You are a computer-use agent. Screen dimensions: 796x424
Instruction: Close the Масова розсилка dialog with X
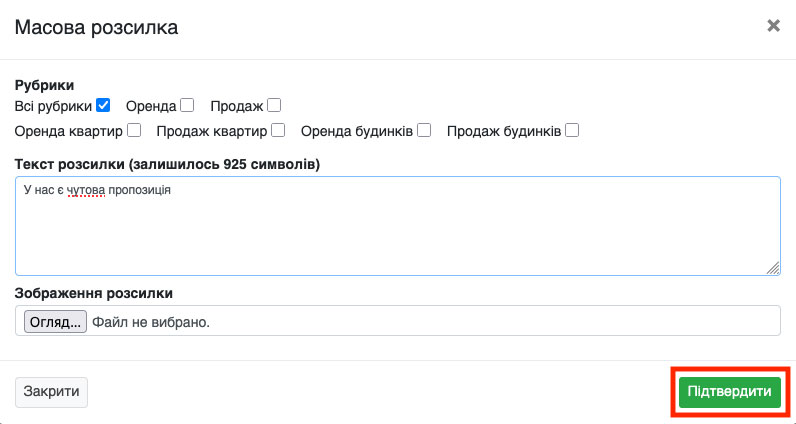773,26
